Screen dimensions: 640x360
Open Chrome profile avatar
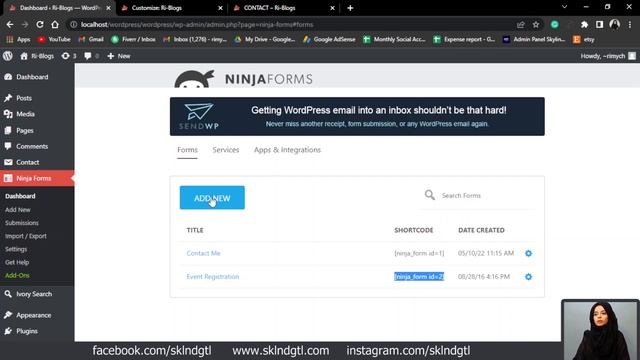tap(614, 24)
